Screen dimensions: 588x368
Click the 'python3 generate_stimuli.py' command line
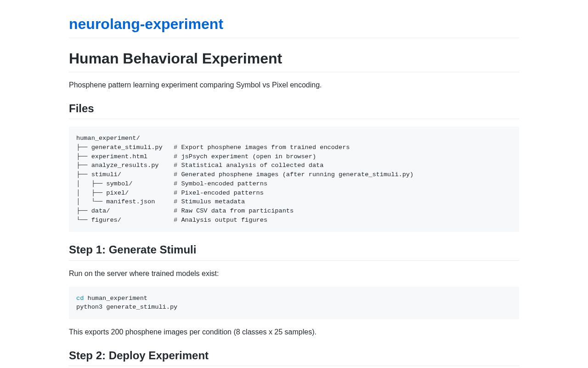[x=127, y=307]
